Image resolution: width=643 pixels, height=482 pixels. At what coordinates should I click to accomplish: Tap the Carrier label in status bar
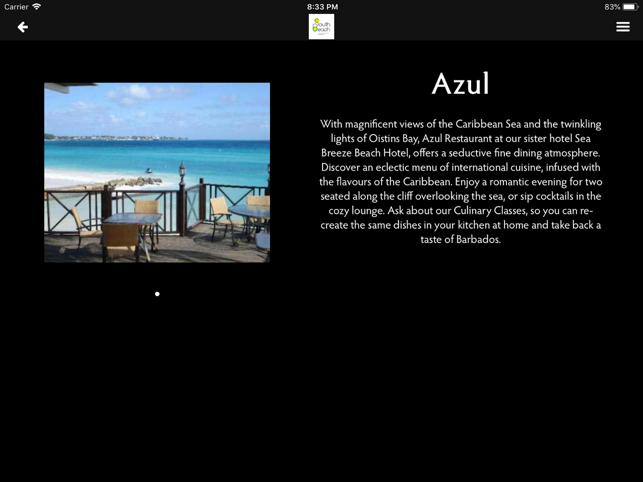pyautogui.click(x=16, y=7)
